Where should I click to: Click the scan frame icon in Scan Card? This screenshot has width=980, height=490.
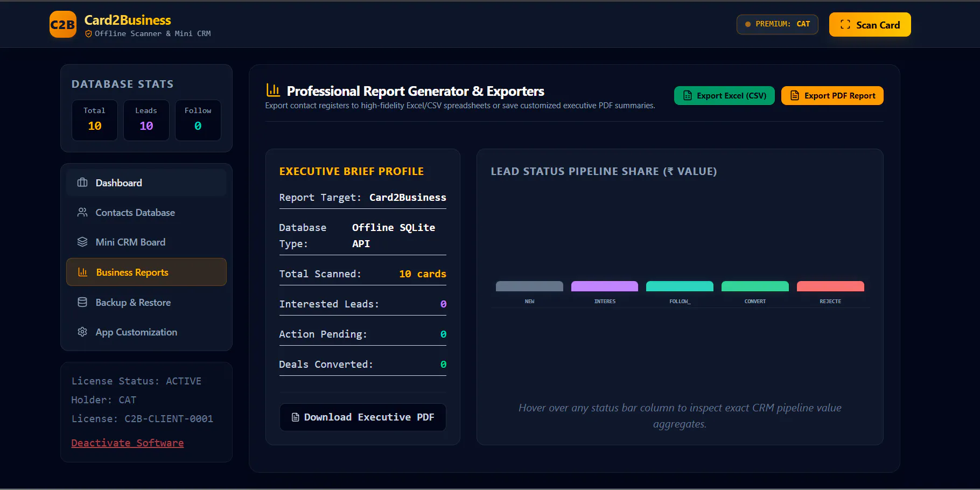click(x=845, y=25)
